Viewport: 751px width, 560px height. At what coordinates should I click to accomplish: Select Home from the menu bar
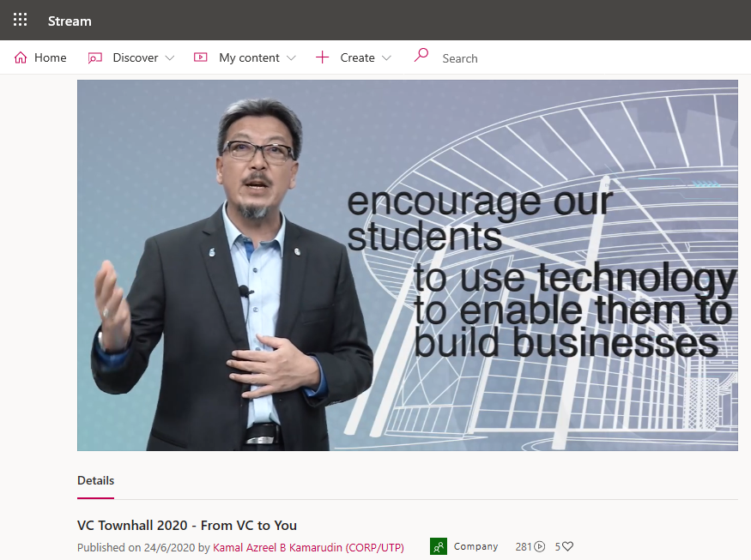(40, 57)
